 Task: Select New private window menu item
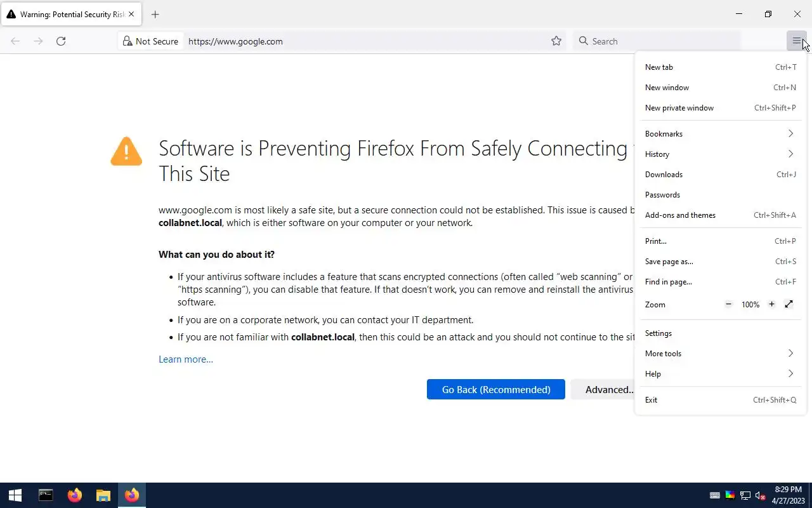click(720, 108)
